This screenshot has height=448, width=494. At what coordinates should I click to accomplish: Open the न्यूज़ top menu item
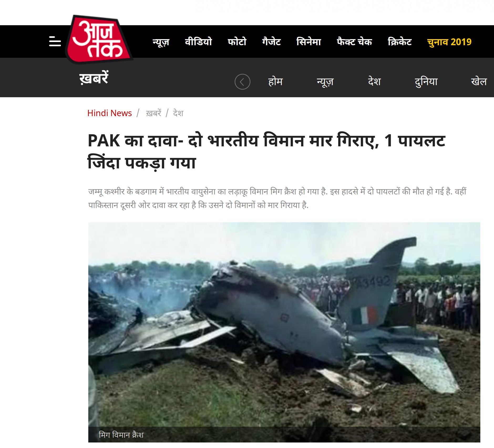pos(161,42)
